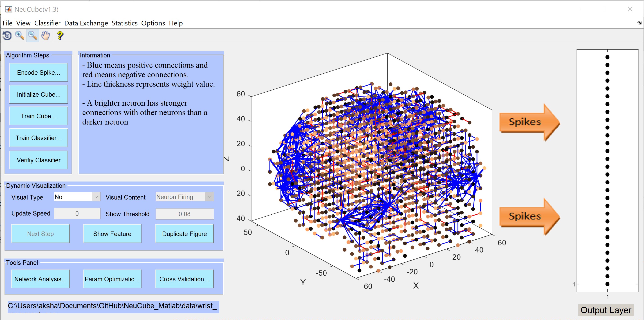Click the Show Threshold value field
Viewport: 644px width, 320px height.
pos(184,214)
